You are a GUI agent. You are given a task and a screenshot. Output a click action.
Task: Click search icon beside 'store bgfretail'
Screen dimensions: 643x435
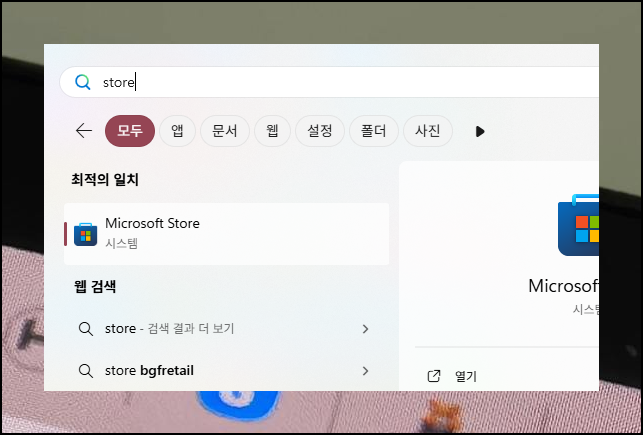86,371
